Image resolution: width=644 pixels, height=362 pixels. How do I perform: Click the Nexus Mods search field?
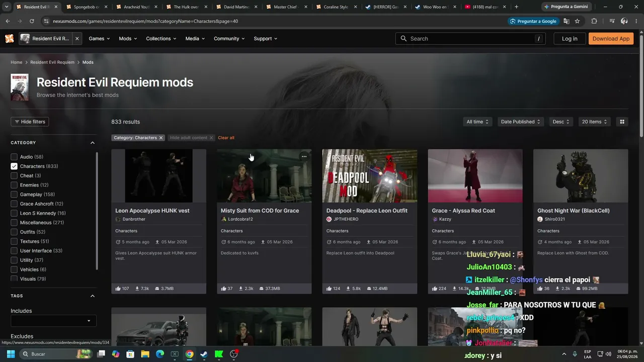(470, 39)
